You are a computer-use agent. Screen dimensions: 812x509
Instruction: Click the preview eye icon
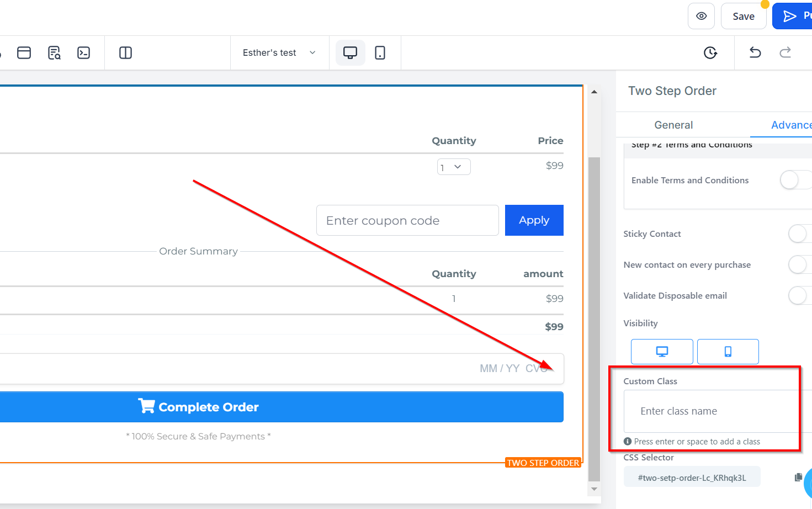[x=701, y=16]
